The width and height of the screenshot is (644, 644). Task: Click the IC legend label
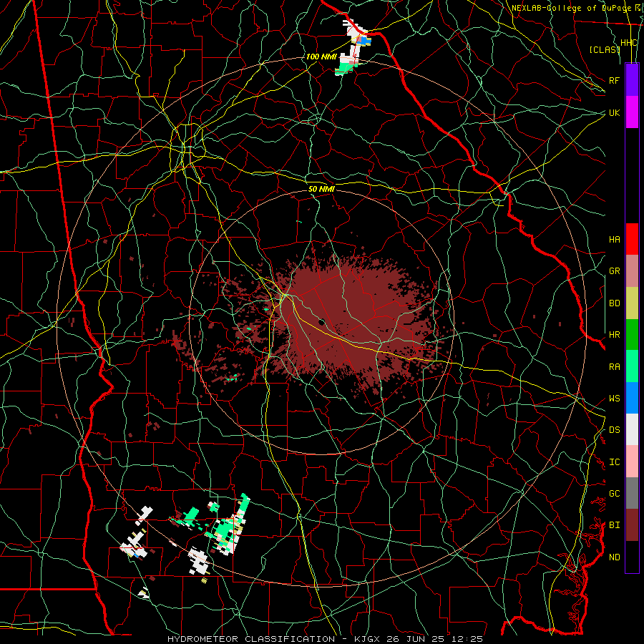point(614,462)
